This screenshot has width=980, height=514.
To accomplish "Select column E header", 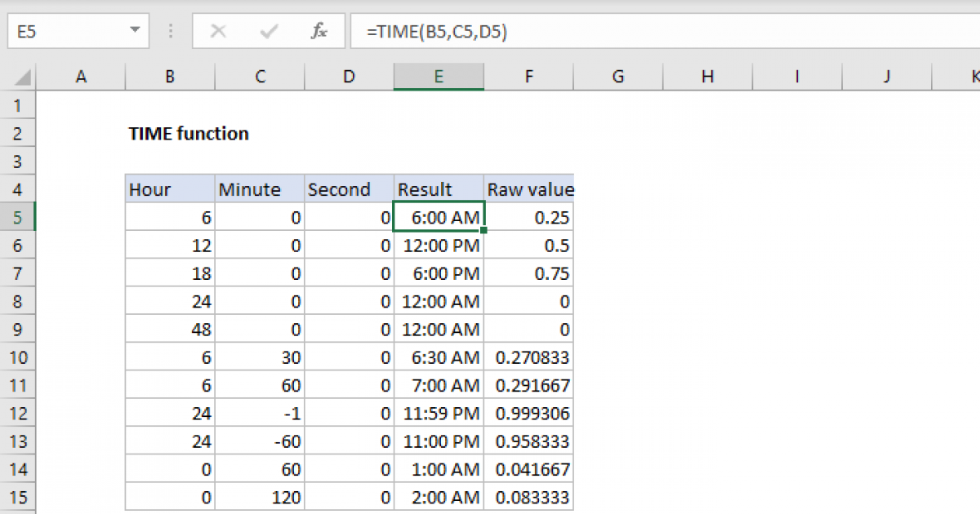I will [439, 77].
